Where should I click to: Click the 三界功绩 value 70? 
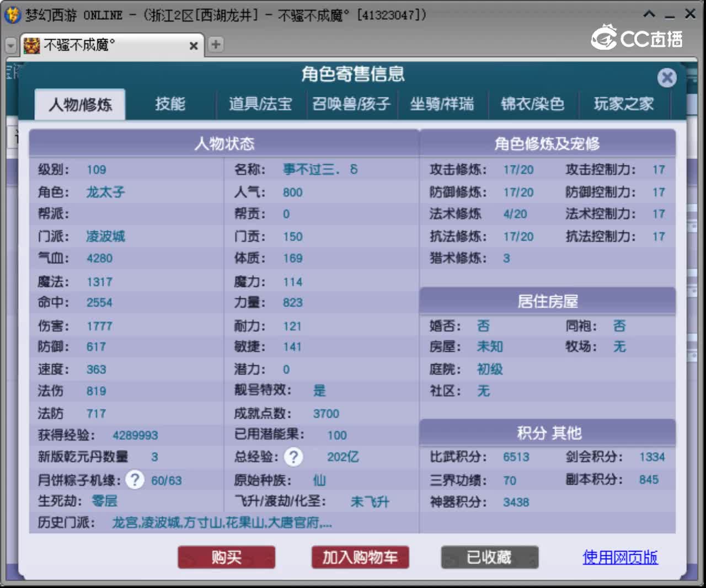pos(510,480)
